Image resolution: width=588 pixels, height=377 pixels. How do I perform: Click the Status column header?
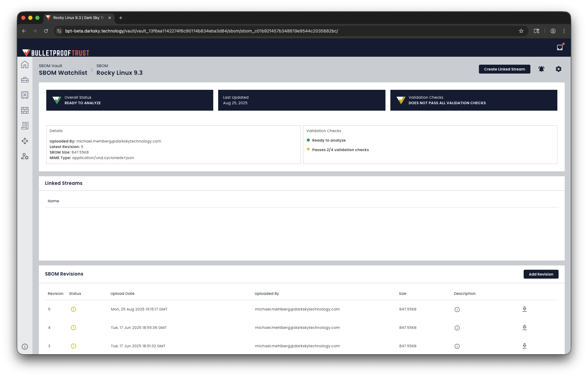(75, 294)
